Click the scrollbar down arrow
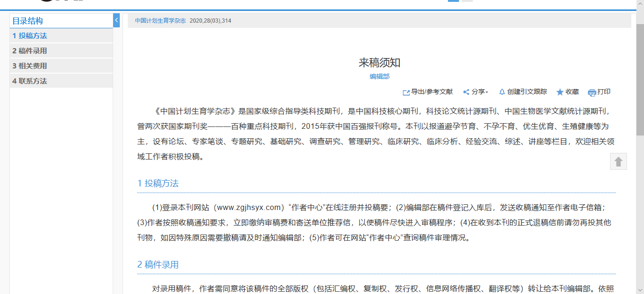The width and height of the screenshot is (644, 294). [x=640, y=289]
